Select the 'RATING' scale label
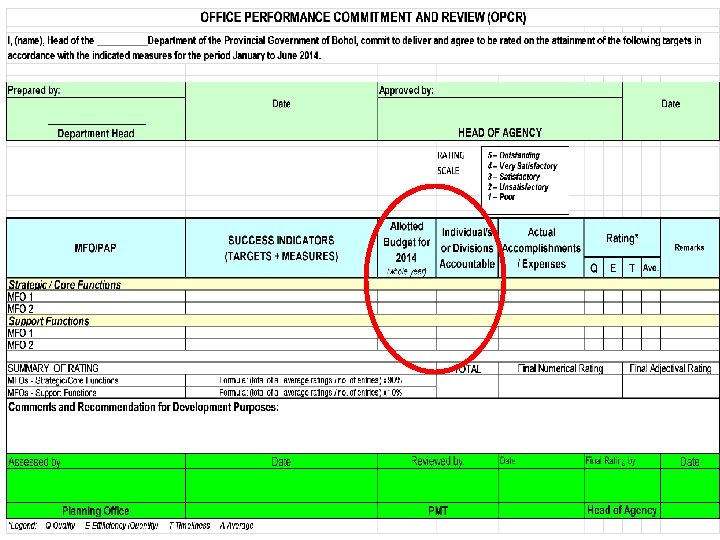The image size is (720, 540). [450, 156]
